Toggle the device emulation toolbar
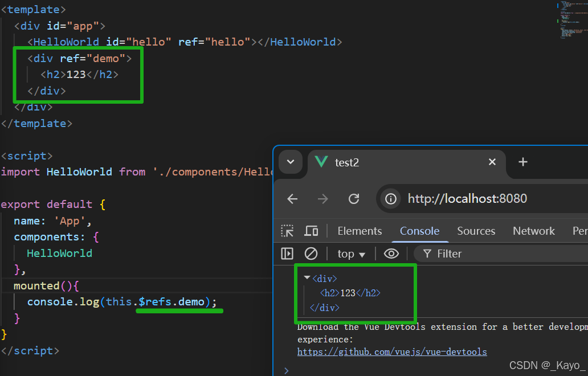 point(311,231)
